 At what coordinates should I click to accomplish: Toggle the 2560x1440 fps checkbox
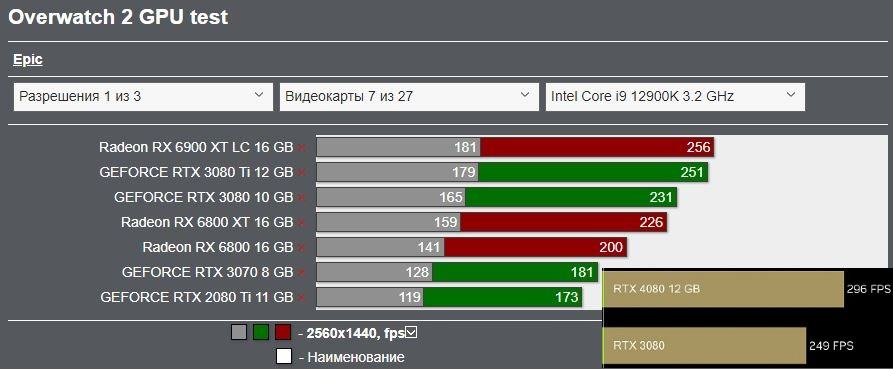point(412,332)
